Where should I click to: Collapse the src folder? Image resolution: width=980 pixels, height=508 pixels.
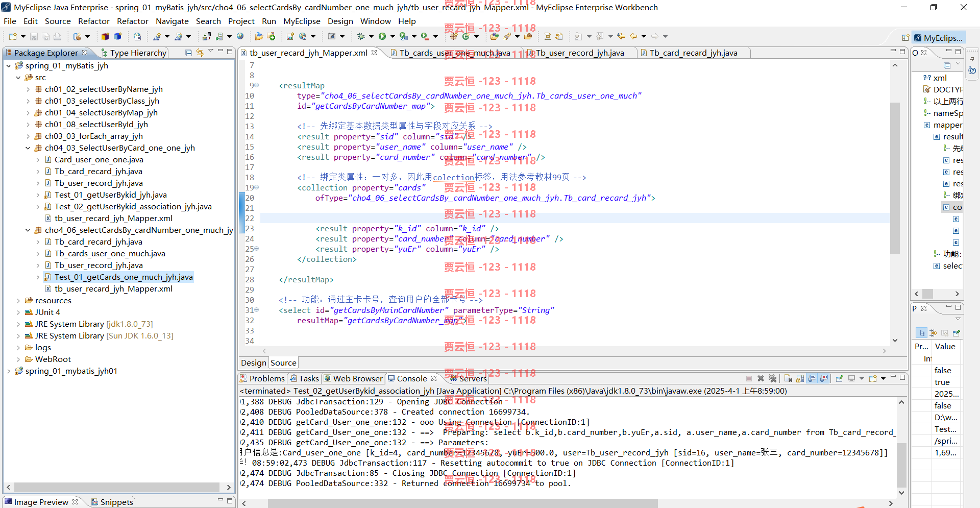click(x=18, y=78)
